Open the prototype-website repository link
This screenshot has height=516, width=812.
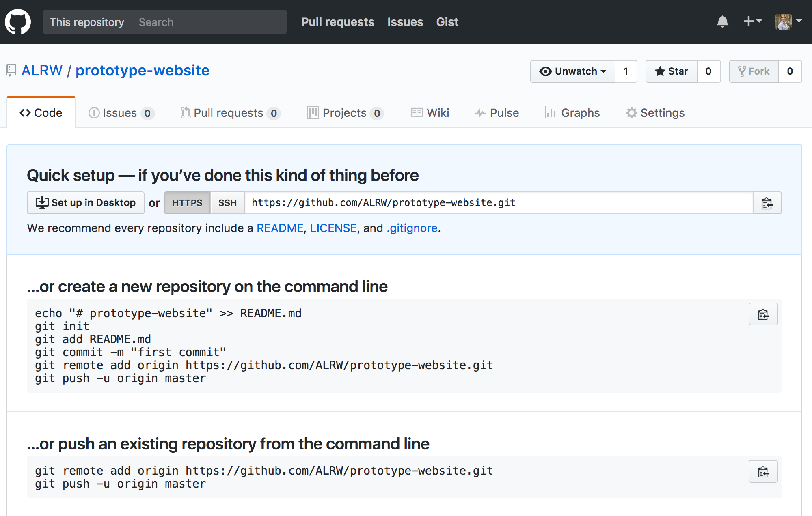click(143, 71)
